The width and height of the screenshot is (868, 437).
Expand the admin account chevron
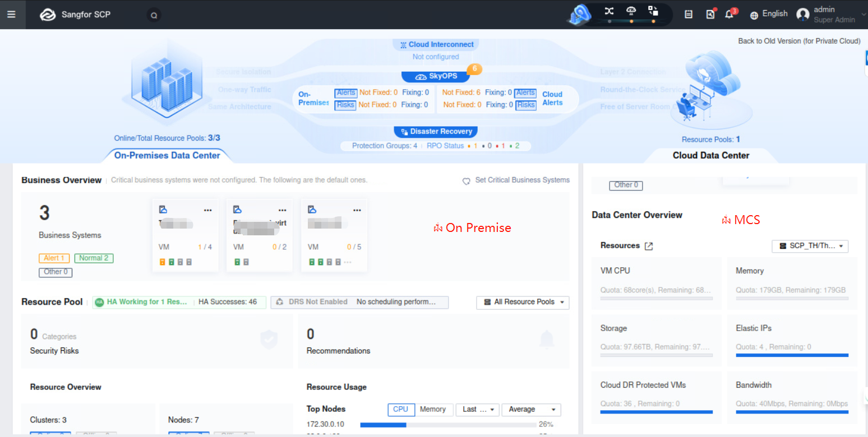pyautogui.click(x=864, y=15)
